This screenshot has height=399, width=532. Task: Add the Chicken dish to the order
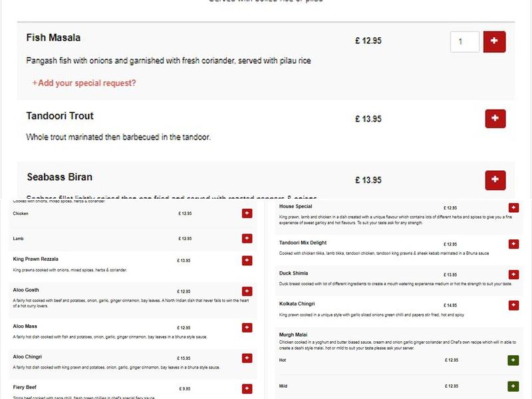pyautogui.click(x=247, y=214)
